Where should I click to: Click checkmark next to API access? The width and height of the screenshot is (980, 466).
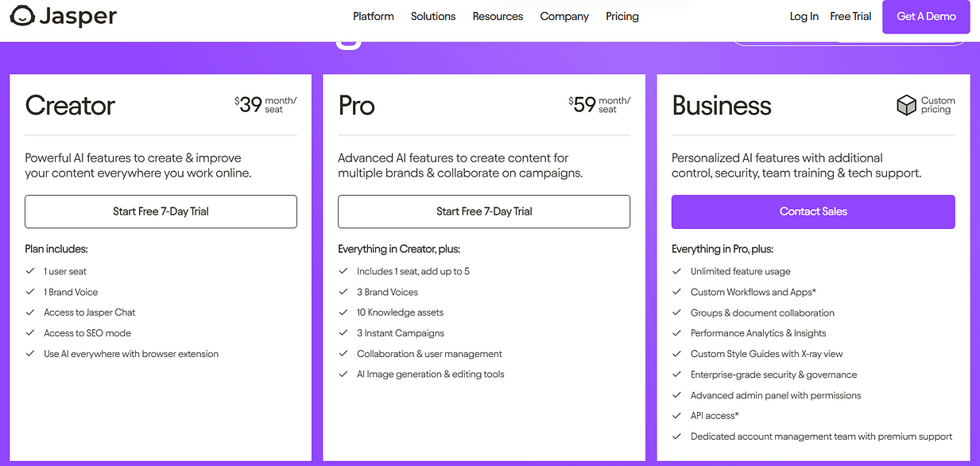pyautogui.click(x=677, y=416)
